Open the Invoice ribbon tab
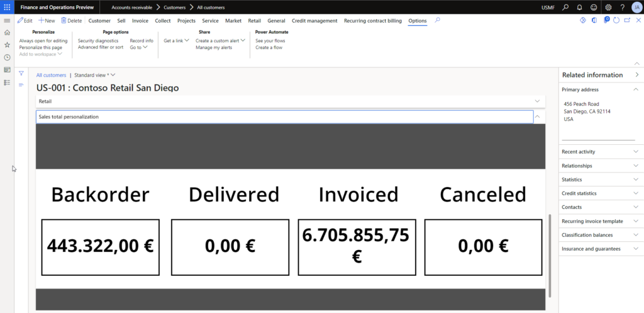Image resolution: width=644 pixels, height=313 pixels. (140, 21)
